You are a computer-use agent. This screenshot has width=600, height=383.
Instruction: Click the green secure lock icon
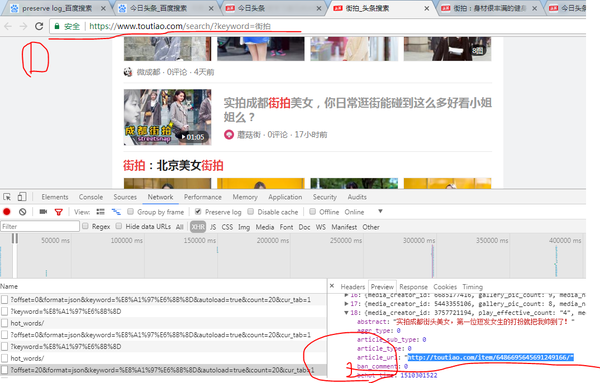pos(57,26)
